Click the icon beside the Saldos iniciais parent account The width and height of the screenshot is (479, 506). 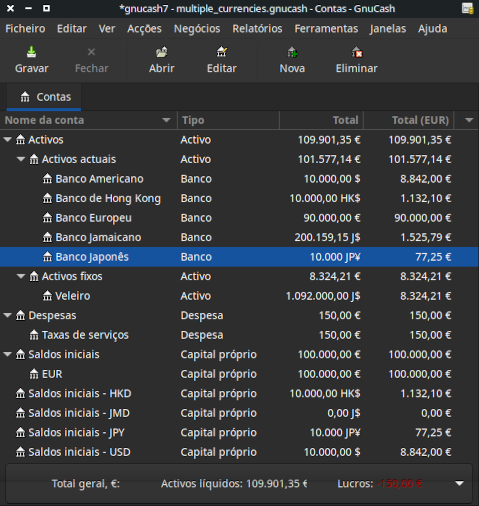(20, 354)
